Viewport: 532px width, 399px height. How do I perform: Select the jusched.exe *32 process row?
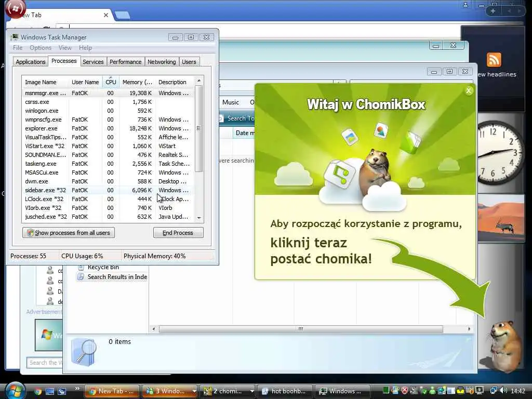[x=108, y=217]
